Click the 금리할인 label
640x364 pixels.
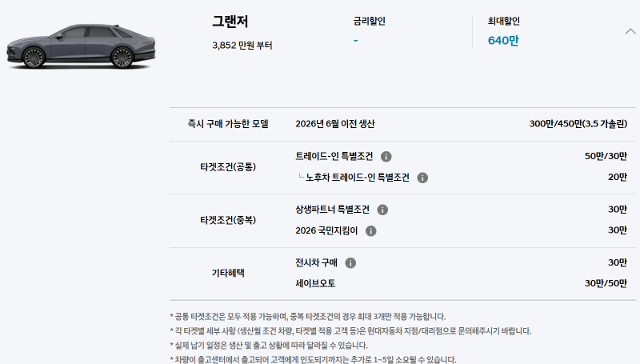[370, 22]
